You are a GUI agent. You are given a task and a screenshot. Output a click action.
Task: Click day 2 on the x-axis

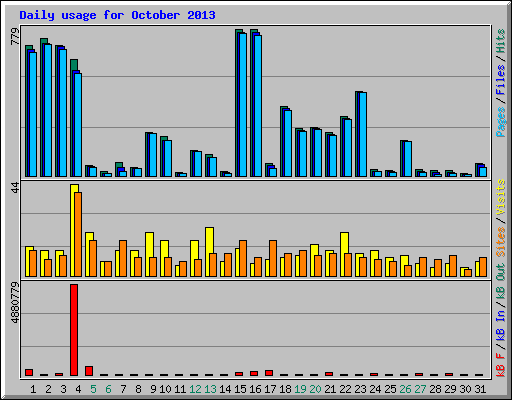pyautogui.click(x=48, y=389)
